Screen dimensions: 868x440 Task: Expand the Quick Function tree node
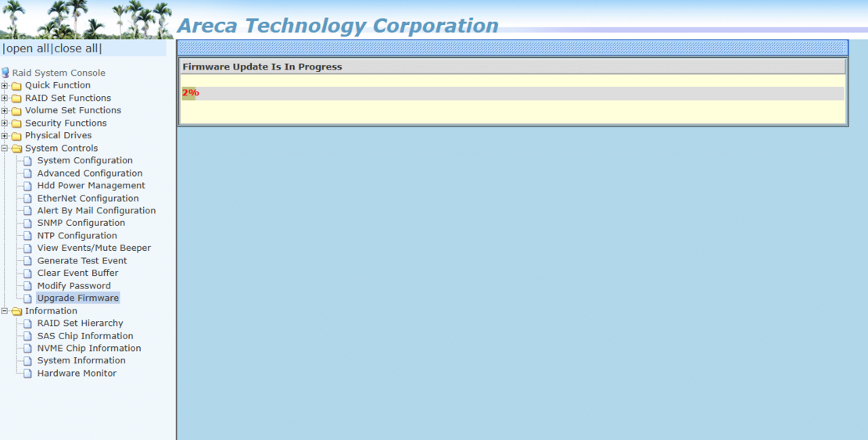point(5,86)
